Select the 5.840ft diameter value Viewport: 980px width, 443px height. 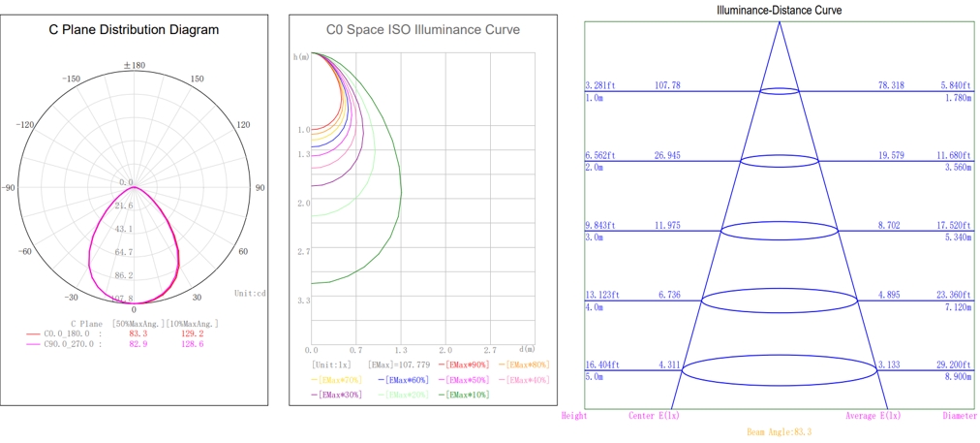point(957,85)
